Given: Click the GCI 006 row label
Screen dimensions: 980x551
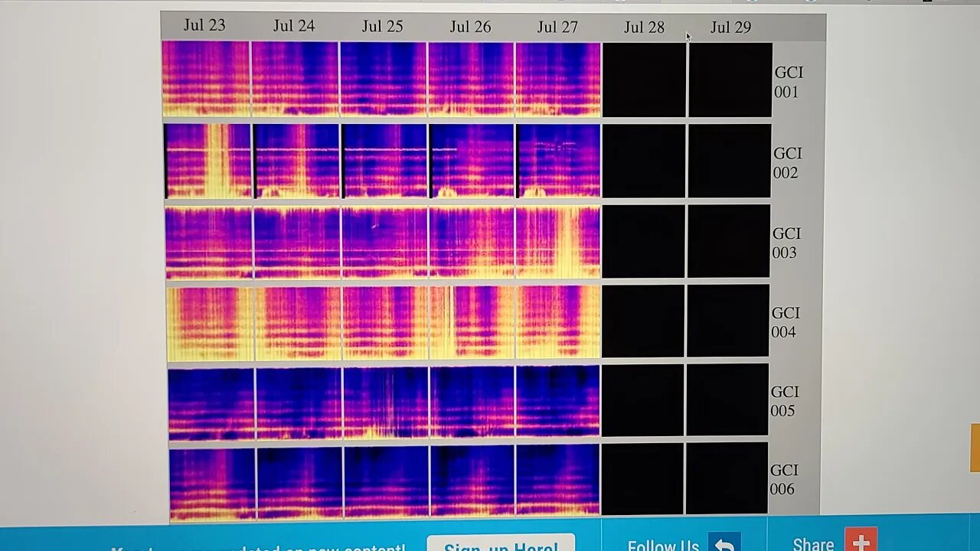Looking at the screenshot, I should (784, 480).
